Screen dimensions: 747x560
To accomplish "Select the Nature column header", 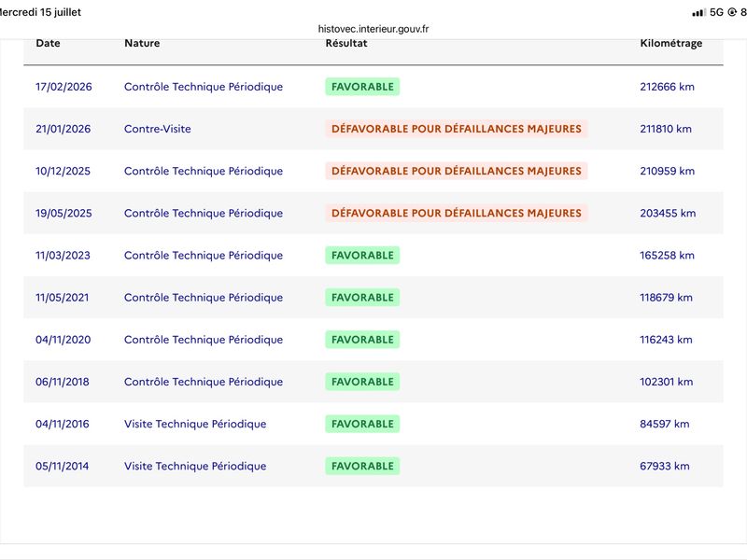I will (x=142, y=43).
